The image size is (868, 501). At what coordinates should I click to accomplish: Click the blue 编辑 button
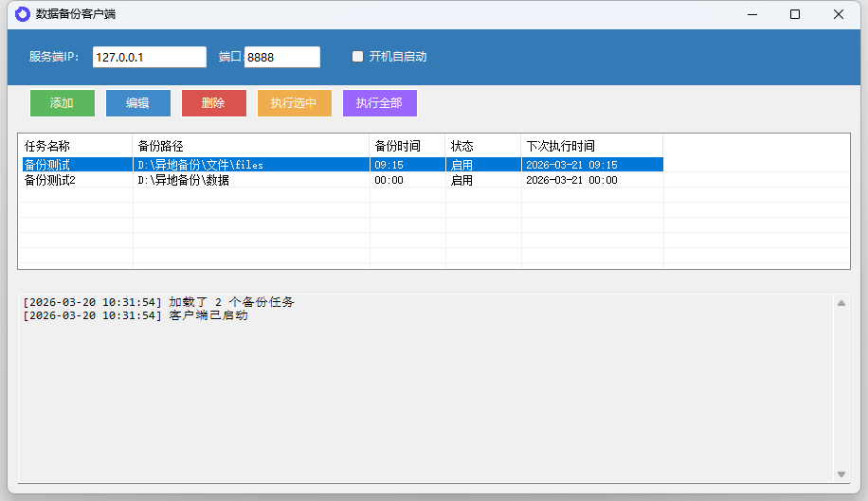(138, 103)
